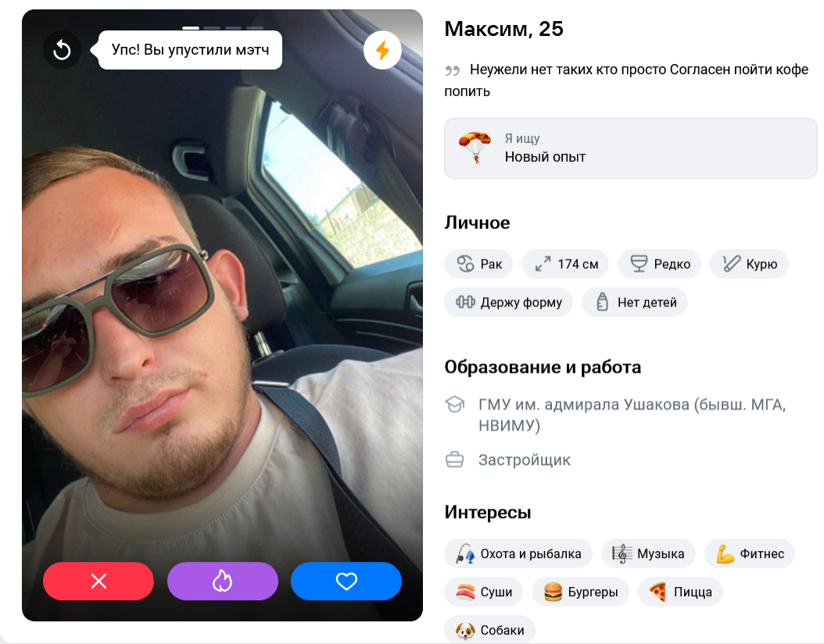Activate the lightning boost icon
Image resolution: width=824 pixels, height=644 pixels.
[382, 51]
